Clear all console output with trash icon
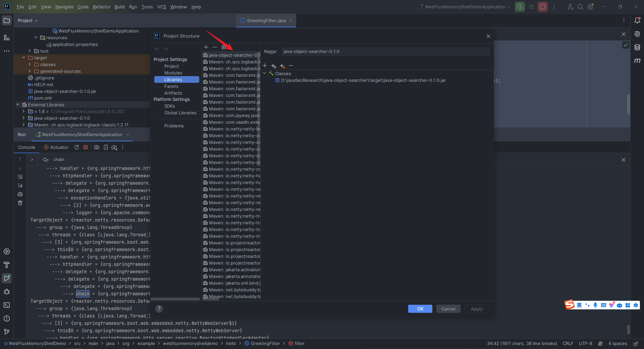The height and width of the screenshot is (349, 644). [x=20, y=203]
